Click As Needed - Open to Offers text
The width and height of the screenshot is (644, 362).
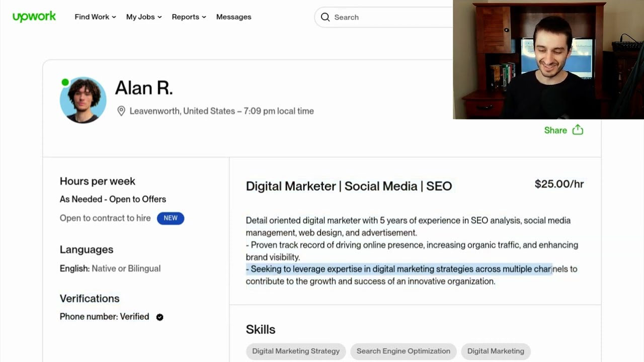[x=113, y=199]
